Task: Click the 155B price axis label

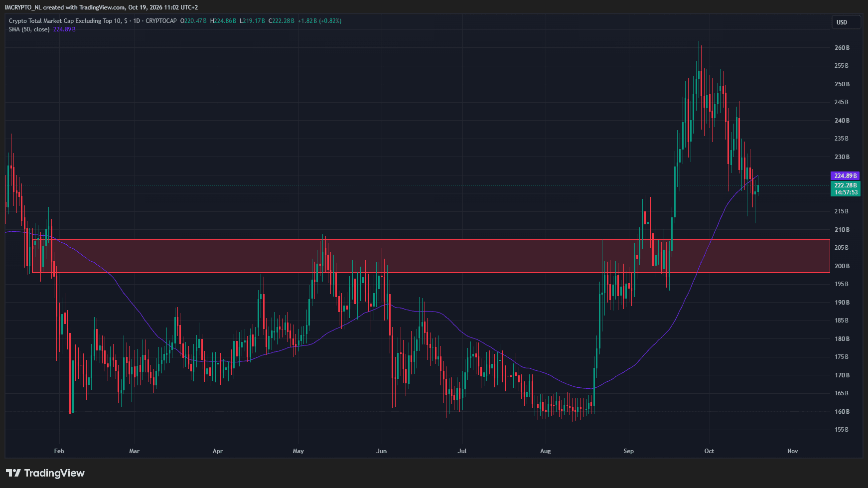Action: coord(842,430)
